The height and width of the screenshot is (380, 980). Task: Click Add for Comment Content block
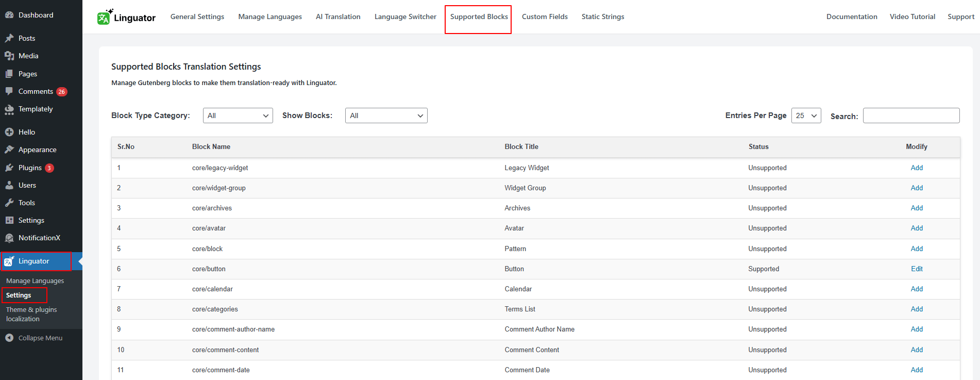coord(917,350)
